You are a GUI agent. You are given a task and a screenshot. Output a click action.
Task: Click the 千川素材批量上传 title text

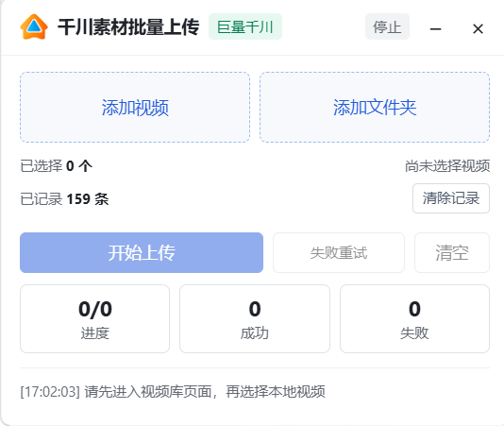click(x=128, y=26)
